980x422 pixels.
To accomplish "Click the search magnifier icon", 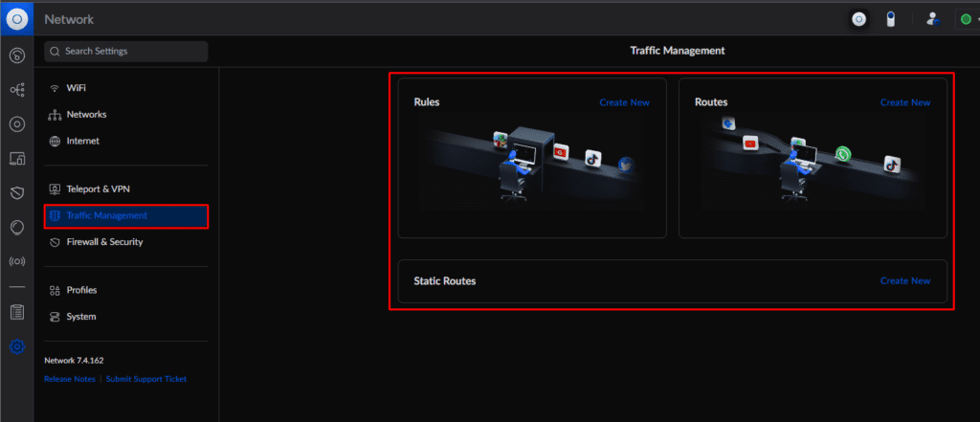I will (x=55, y=52).
